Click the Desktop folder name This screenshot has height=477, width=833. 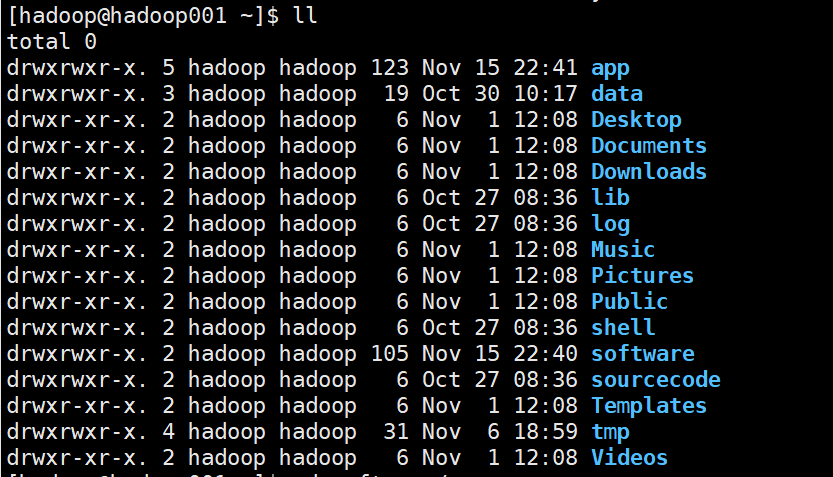[x=636, y=121]
